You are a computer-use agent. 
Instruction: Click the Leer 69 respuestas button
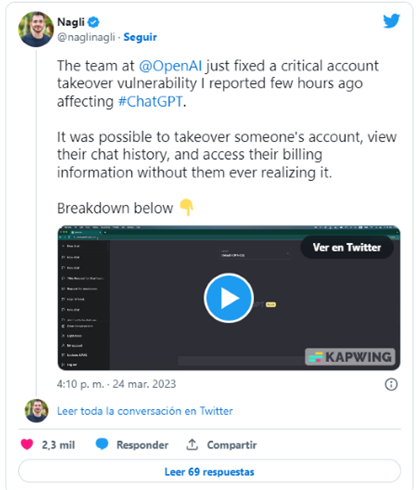209,471
